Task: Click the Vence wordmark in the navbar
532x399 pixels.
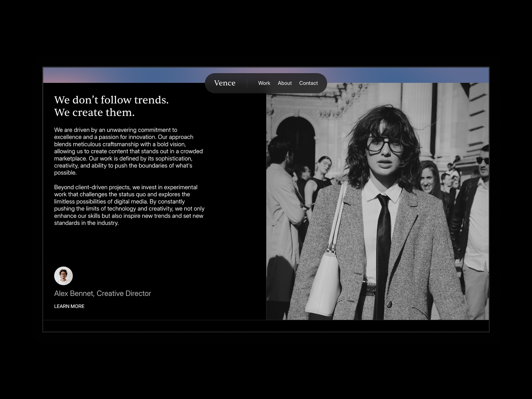Action: (x=225, y=83)
